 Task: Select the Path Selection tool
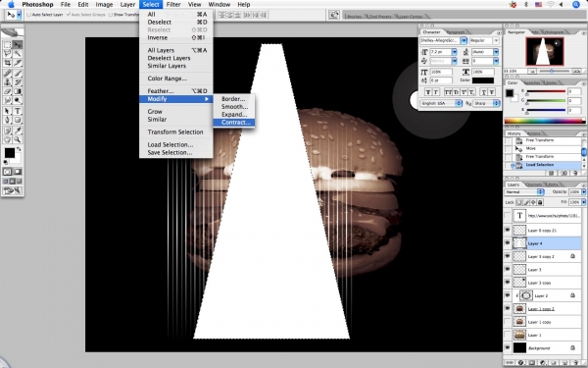(x=7, y=111)
